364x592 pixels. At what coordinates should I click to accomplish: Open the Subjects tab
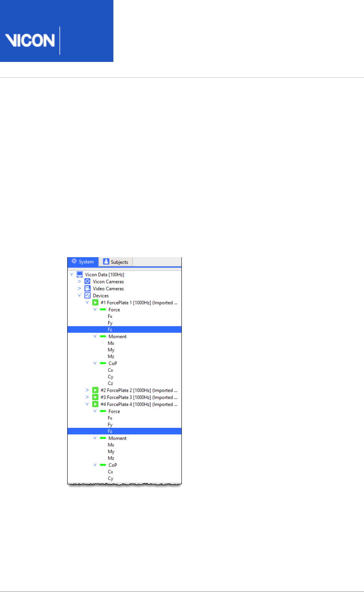point(116,262)
